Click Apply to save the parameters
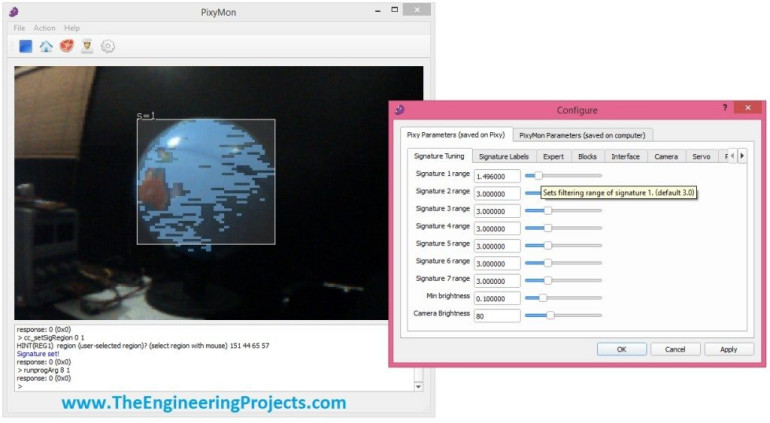Viewport: 770px width, 423px height. point(728,349)
